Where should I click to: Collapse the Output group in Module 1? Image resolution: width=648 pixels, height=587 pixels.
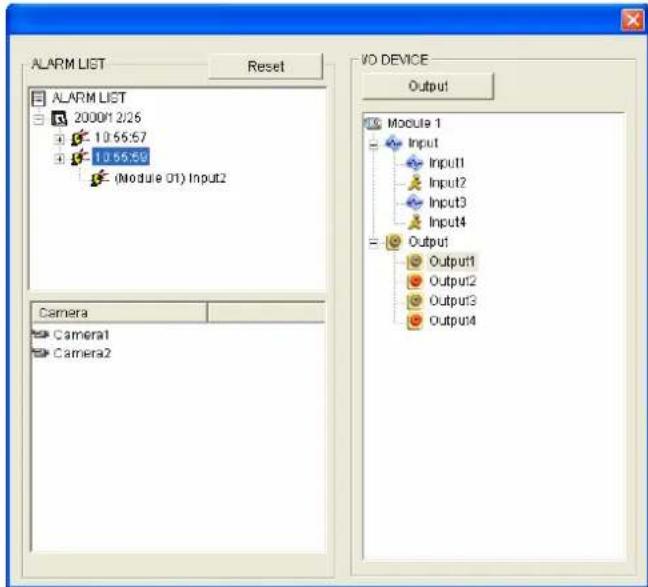[374, 243]
